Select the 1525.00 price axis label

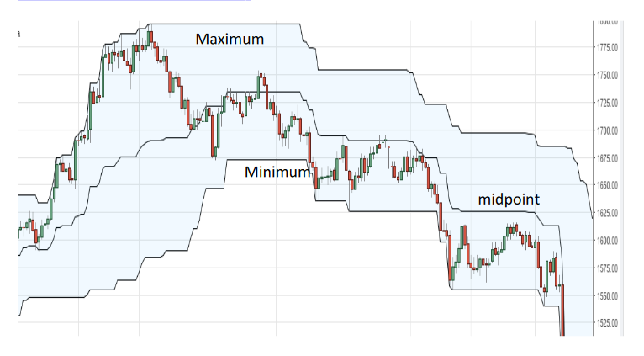(608, 323)
